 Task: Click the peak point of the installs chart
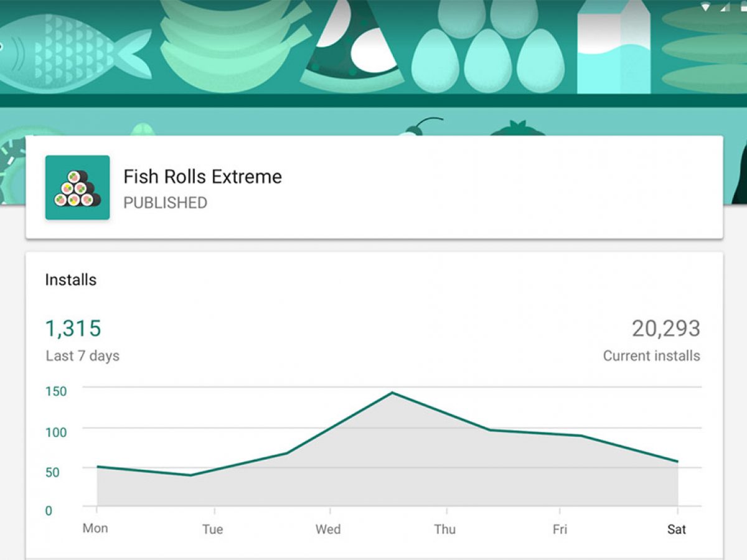coord(392,393)
